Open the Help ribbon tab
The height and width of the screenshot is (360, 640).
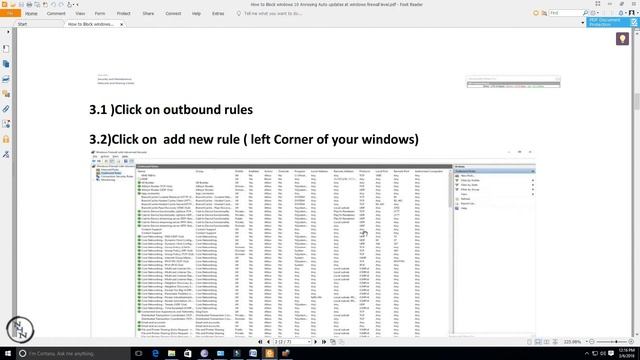196,13
